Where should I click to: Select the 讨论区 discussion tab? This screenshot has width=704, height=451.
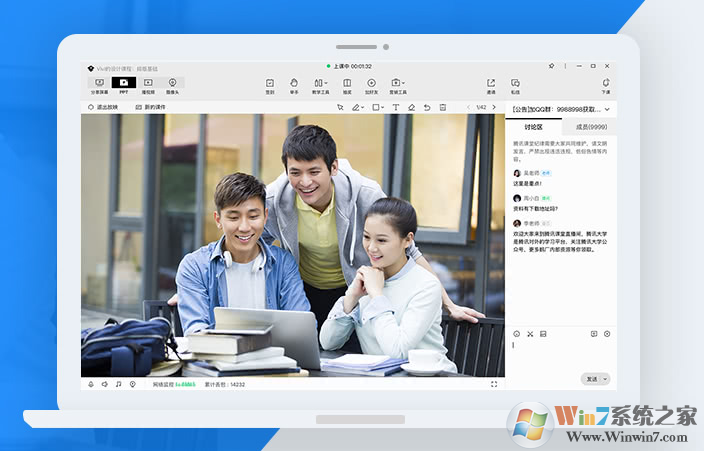coord(533,127)
